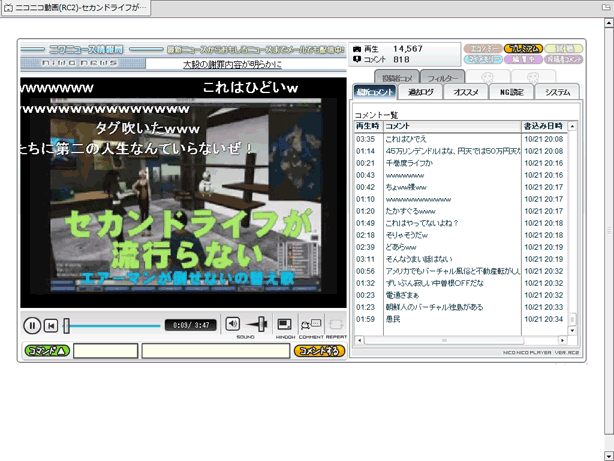614x461 pixels.
Task: Enable the REPEAT playback icon
Action: [336, 324]
